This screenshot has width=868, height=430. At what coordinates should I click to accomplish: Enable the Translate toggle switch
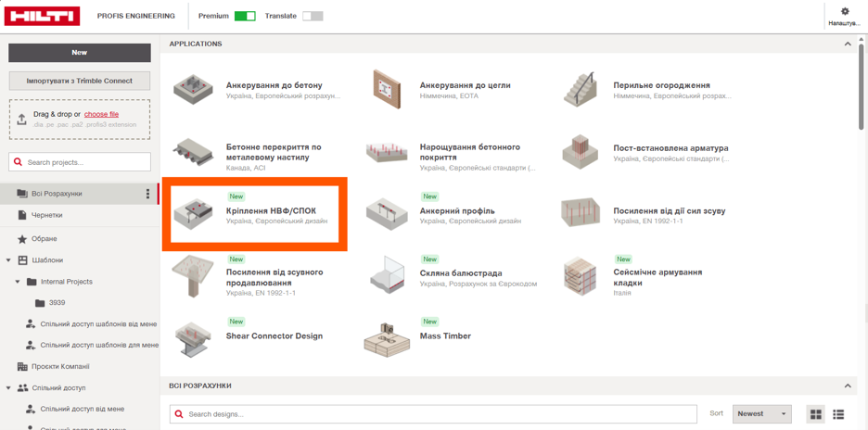coord(313,16)
